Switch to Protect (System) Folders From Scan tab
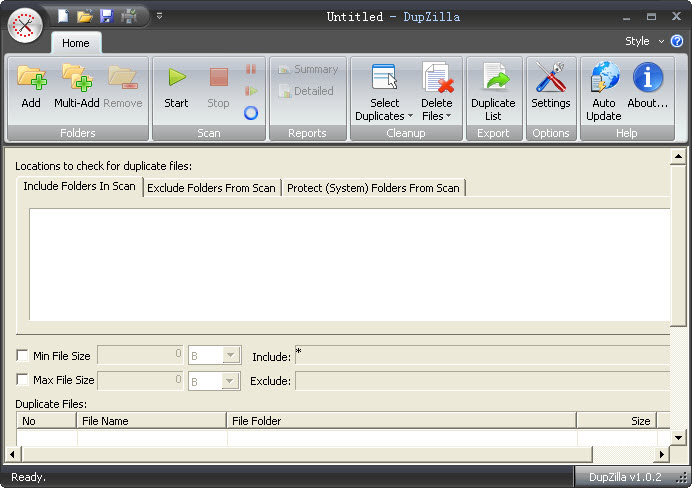The image size is (692, 488). (373, 187)
